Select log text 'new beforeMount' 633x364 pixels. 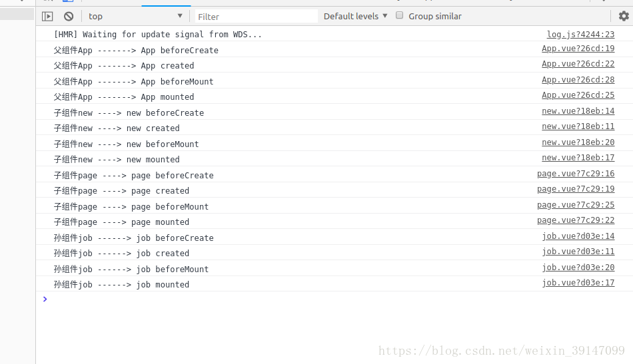(163, 144)
